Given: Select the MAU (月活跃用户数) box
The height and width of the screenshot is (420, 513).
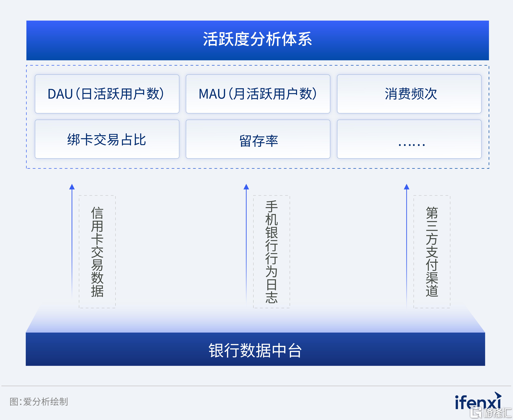Looking at the screenshot, I should [258, 94].
